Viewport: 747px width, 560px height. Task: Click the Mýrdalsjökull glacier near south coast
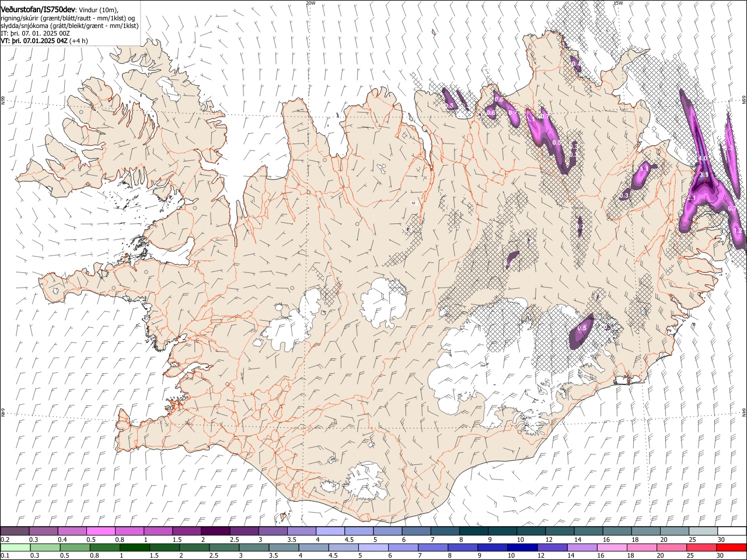tap(365, 481)
